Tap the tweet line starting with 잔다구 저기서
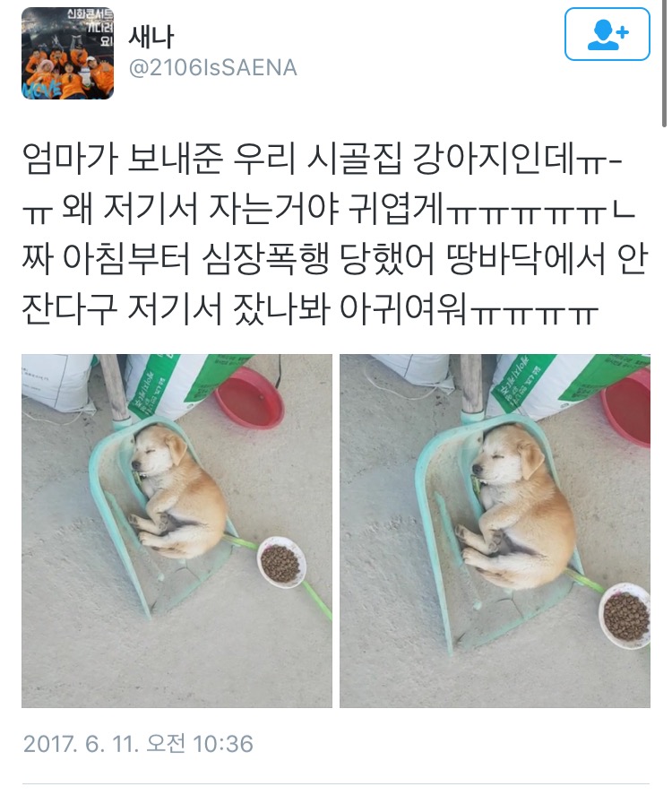This screenshot has width=672, height=804. (x=310, y=309)
